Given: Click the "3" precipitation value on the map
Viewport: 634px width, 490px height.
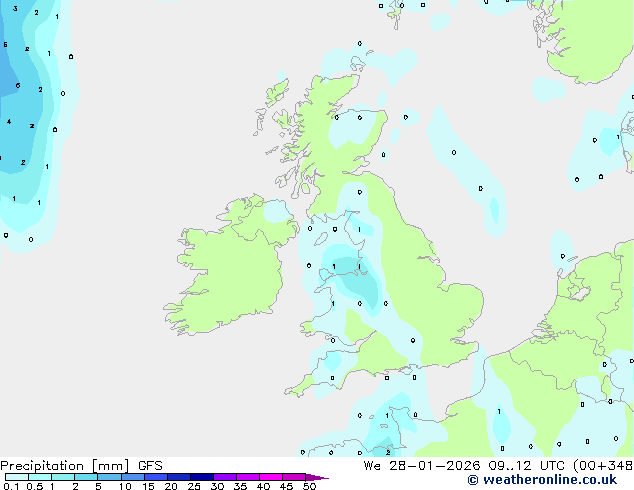Looking at the screenshot, I should [x=15, y=8].
